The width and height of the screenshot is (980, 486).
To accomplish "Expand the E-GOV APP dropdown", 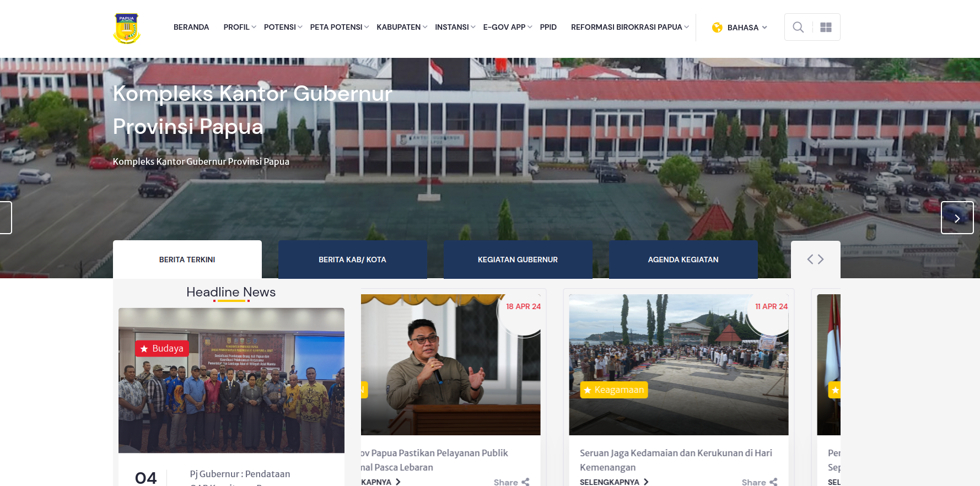I will click(x=508, y=27).
